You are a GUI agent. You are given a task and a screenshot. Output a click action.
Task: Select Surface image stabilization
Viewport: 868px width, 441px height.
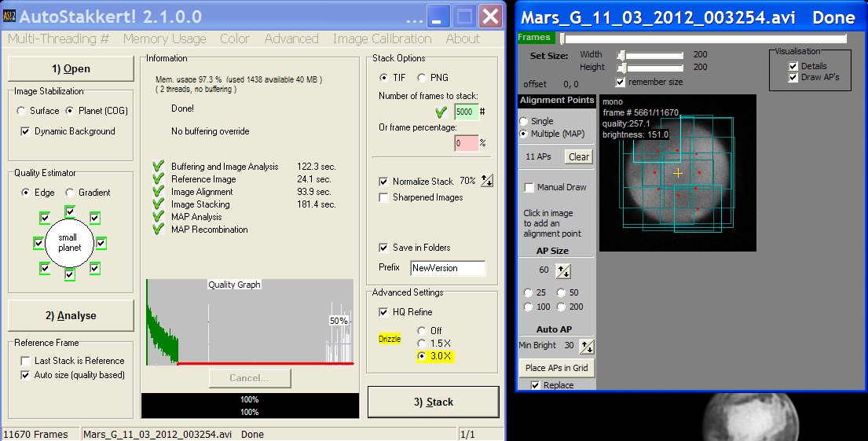(21, 111)
